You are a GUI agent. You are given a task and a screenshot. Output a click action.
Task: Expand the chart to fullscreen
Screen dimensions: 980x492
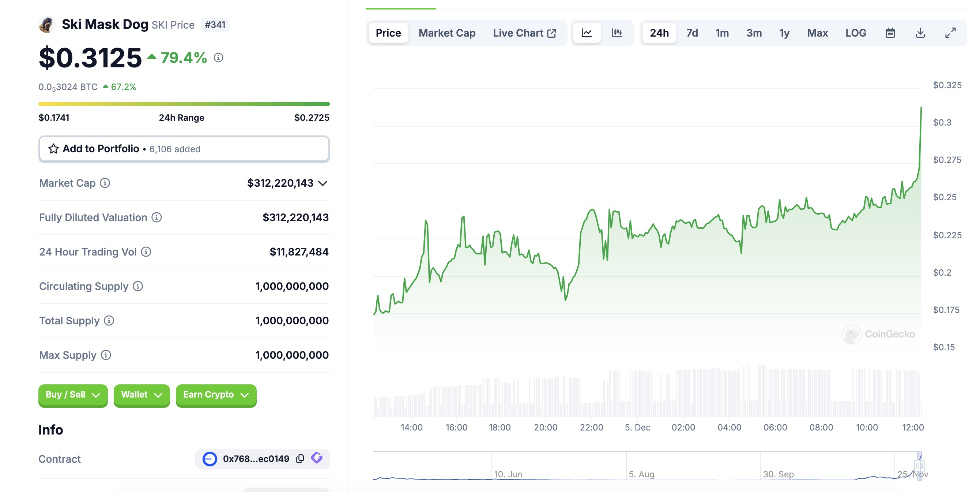coord(950,33)
